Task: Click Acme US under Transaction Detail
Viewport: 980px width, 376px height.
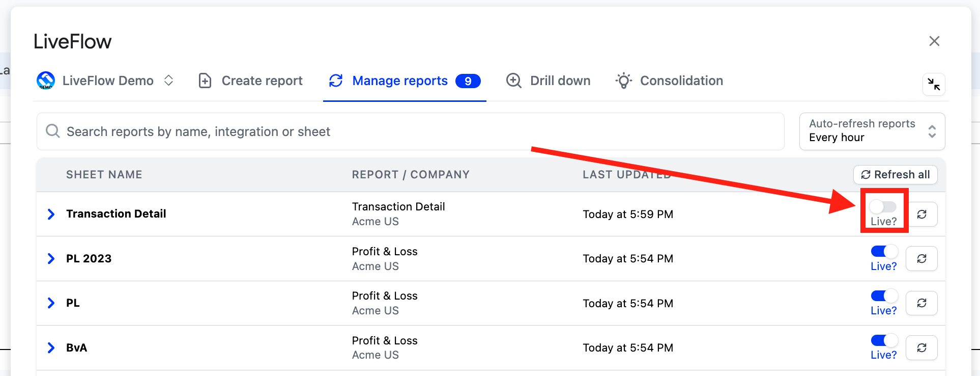Action: [376, 222]
